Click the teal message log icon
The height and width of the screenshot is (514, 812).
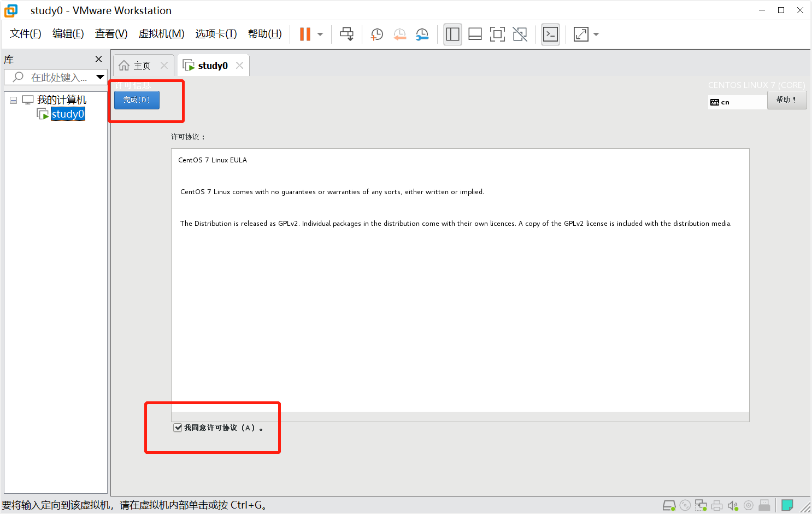coord(787,505)
